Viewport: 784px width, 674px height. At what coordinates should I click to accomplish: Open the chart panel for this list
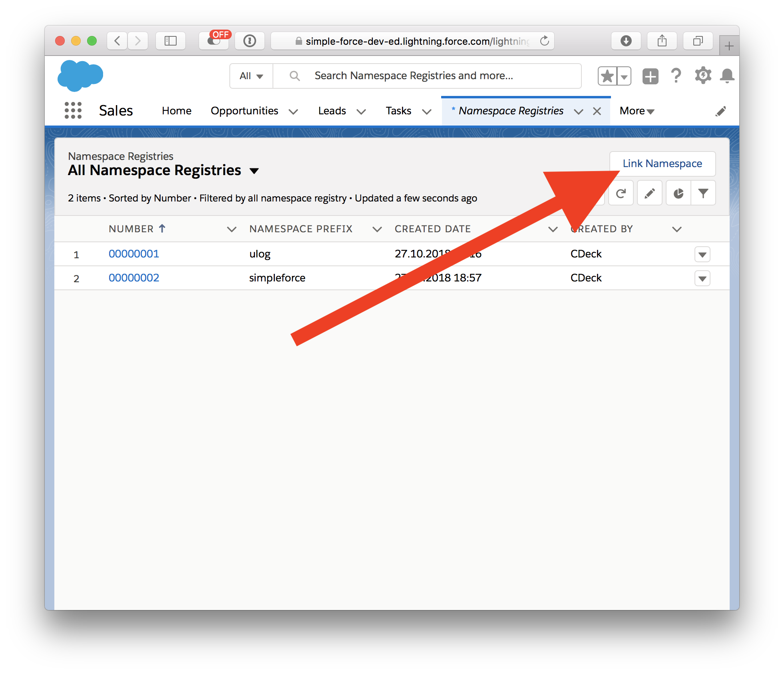678,193
